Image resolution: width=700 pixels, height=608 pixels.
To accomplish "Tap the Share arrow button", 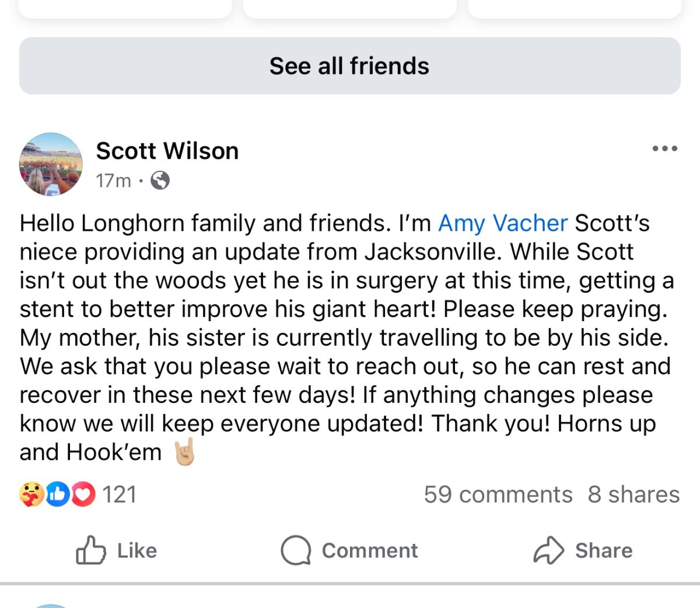I will tap(583, 550).
